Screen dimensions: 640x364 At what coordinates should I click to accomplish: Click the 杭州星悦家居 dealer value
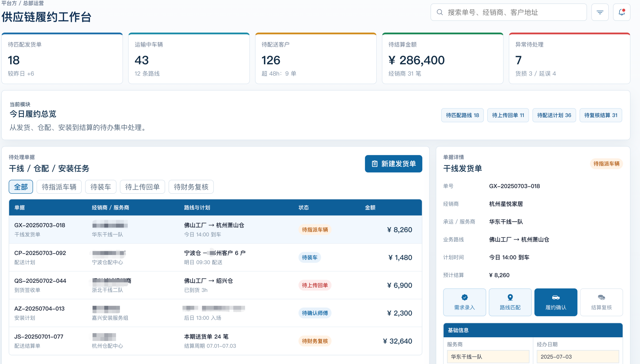click(x=506, y=204)
